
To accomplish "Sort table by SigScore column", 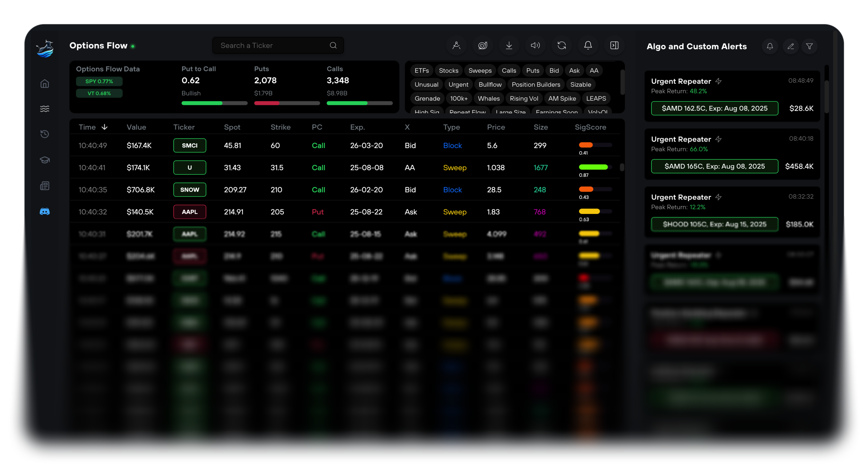I will pyautogui.click(x=590, y=127).
